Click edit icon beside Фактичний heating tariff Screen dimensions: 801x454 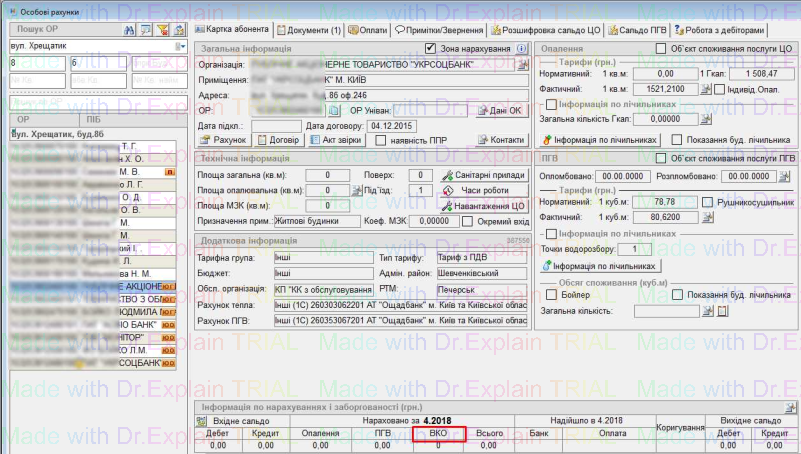[706, 90]
